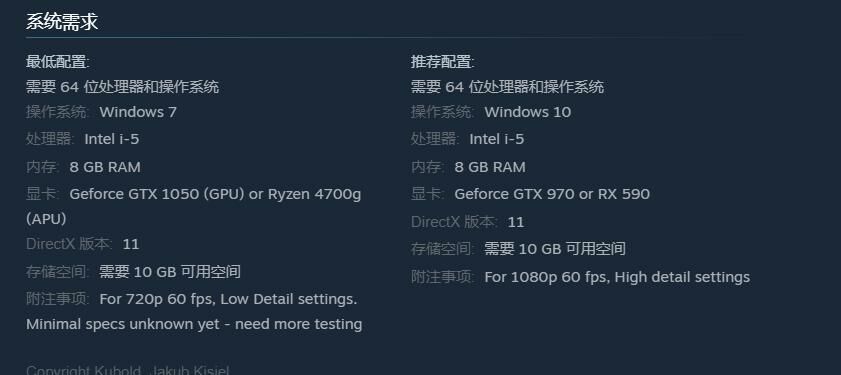Click the Copyright Kubold, Jakub Kisiel text
The image size is (841, 375).
[128, 370]
